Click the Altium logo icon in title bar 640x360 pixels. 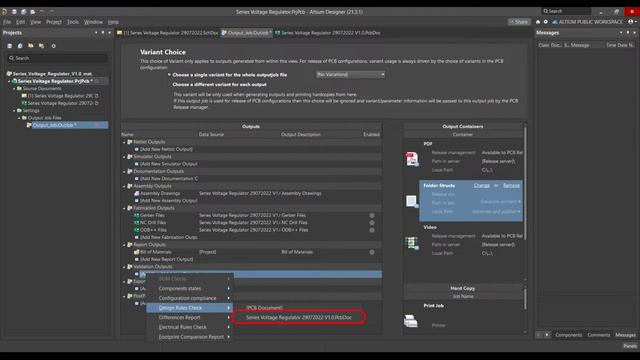4,11
